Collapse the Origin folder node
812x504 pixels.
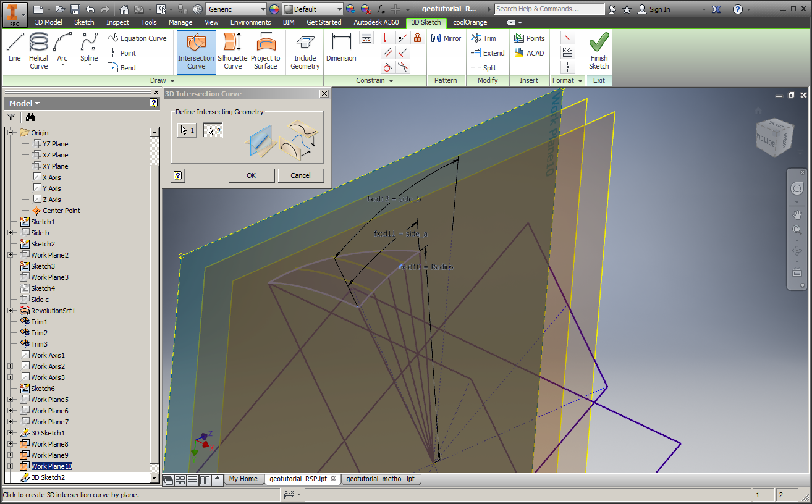coord(11,133)
